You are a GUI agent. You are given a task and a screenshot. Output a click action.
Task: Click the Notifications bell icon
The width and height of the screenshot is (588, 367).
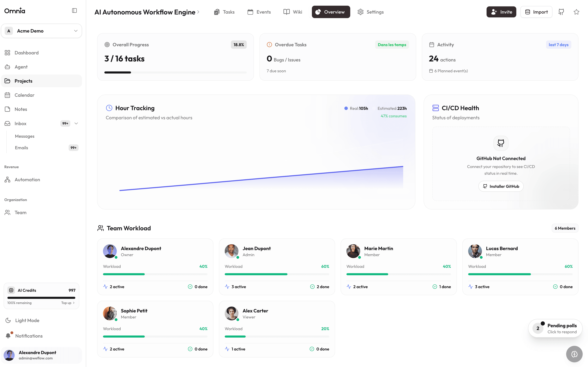pyautogui.click(x=8, y=336)
